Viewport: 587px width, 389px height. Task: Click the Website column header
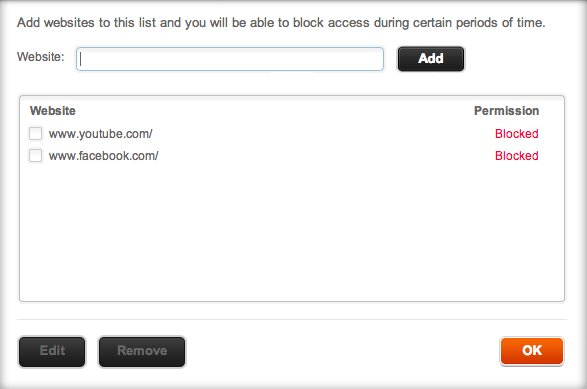53,111
